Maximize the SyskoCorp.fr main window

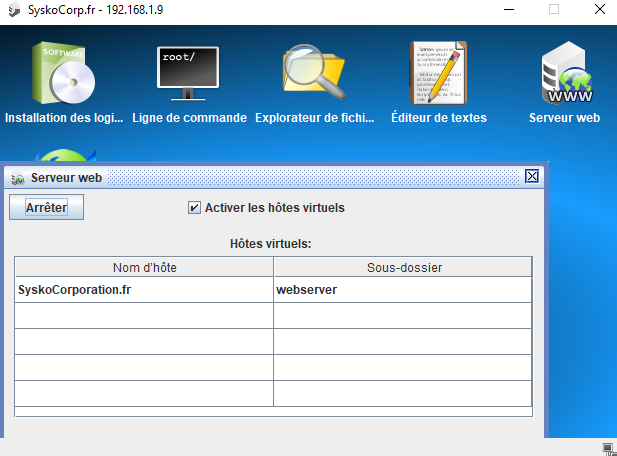[553, 9]
